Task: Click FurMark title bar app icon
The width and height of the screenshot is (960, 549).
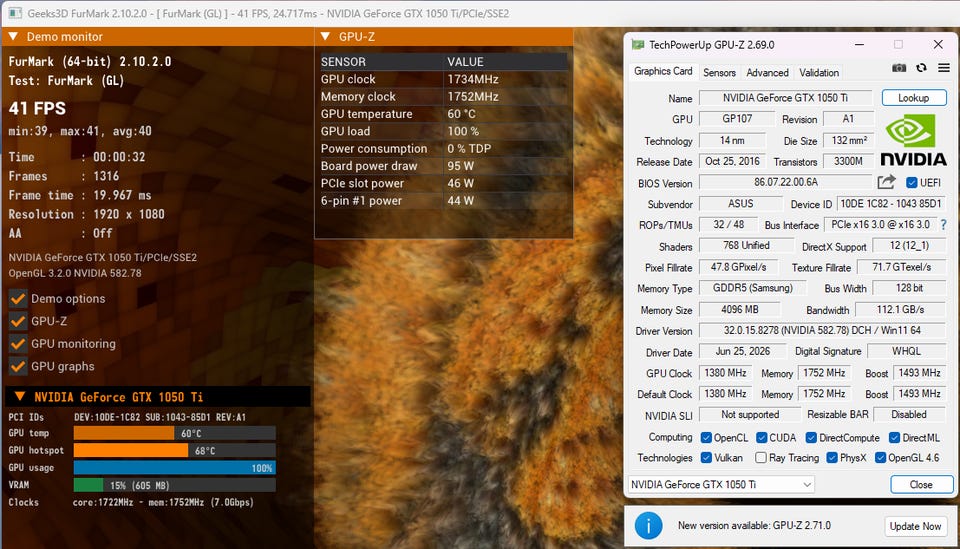Action: pos(15,13)
